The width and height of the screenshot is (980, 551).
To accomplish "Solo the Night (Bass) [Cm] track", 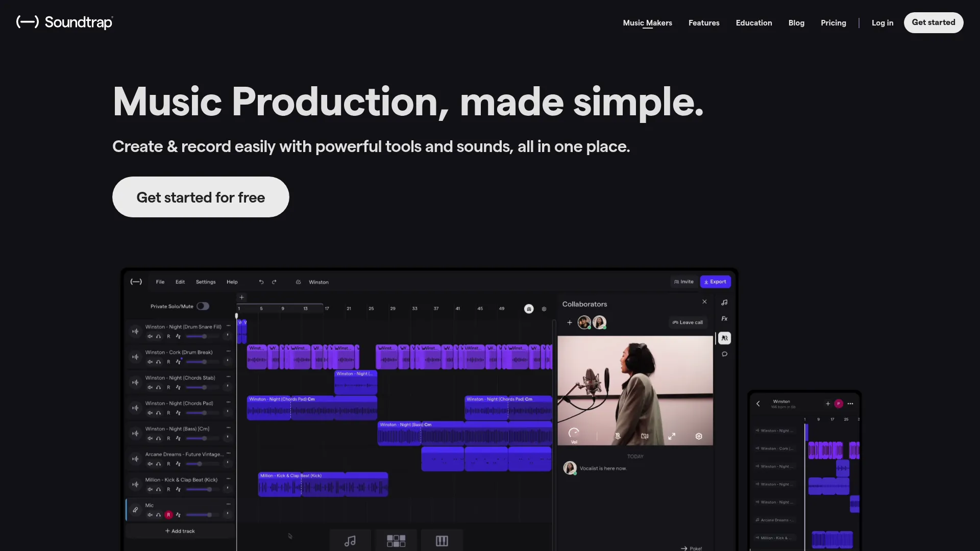I will pyautogui.click(x=159, y=438).
